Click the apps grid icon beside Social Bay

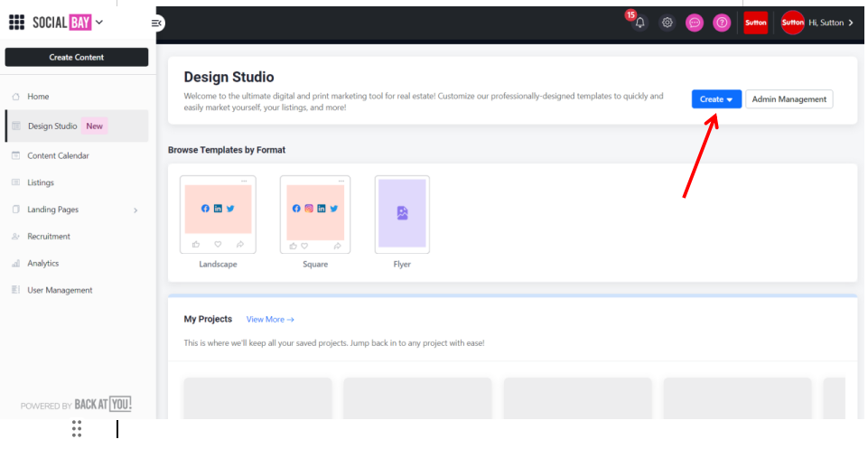[x=16, y=23]
